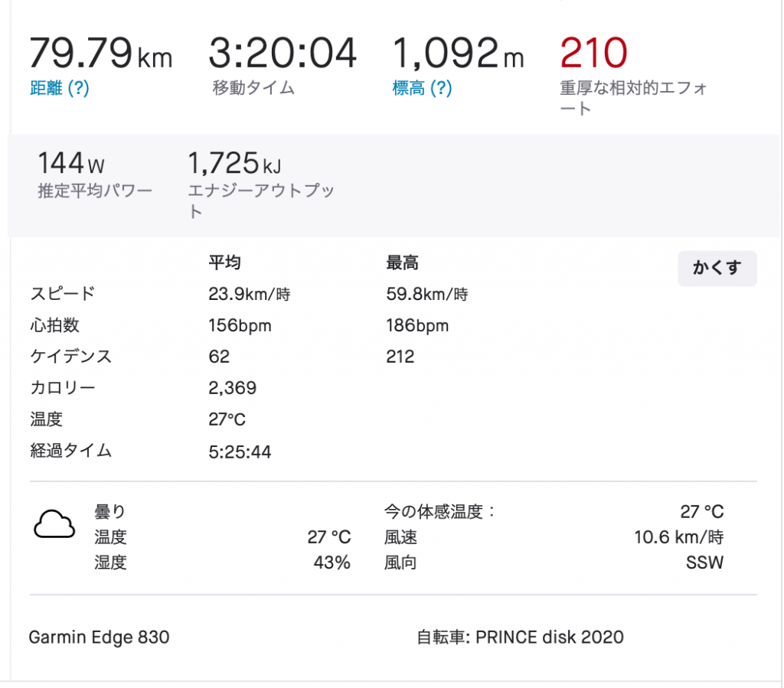The image size is (784, 688).
Task: Click the スピード row label
Action: tap(63, 294)
